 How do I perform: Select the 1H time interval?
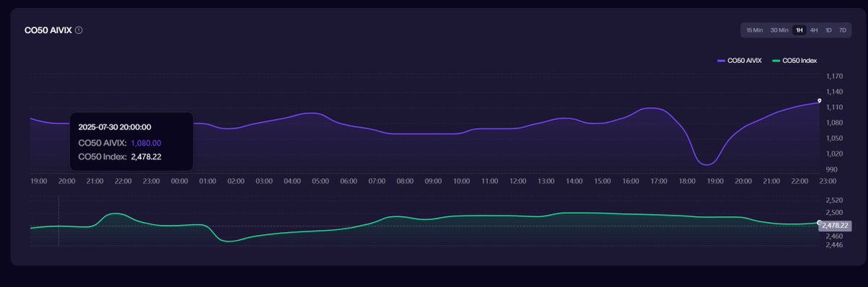coord(799,30)
